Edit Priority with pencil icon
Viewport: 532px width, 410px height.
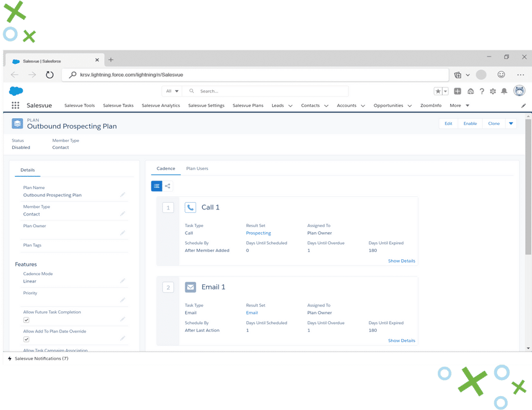pyautogui.click(x=122, y=300)
